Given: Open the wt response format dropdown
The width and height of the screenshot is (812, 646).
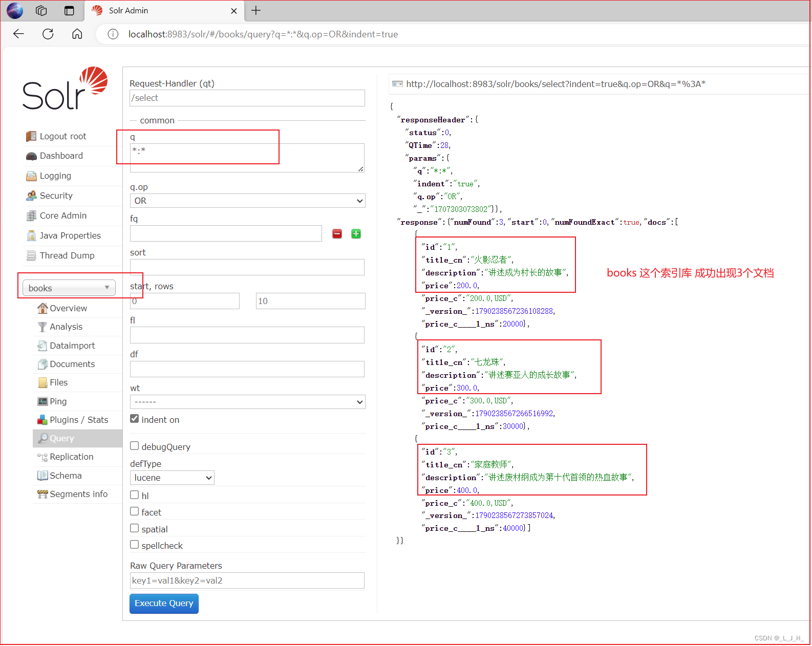Looking at the screenshot, I should click(x=248, y=402).
